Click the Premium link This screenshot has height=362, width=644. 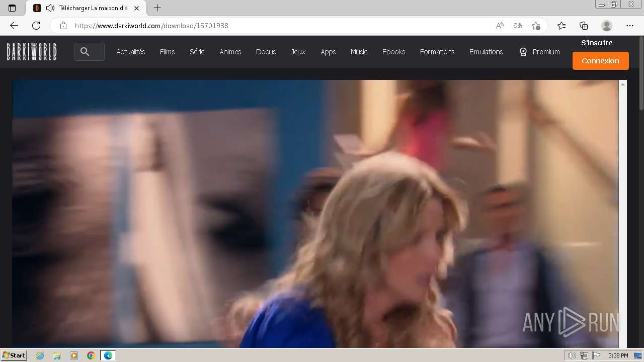[x=539, y=52]
